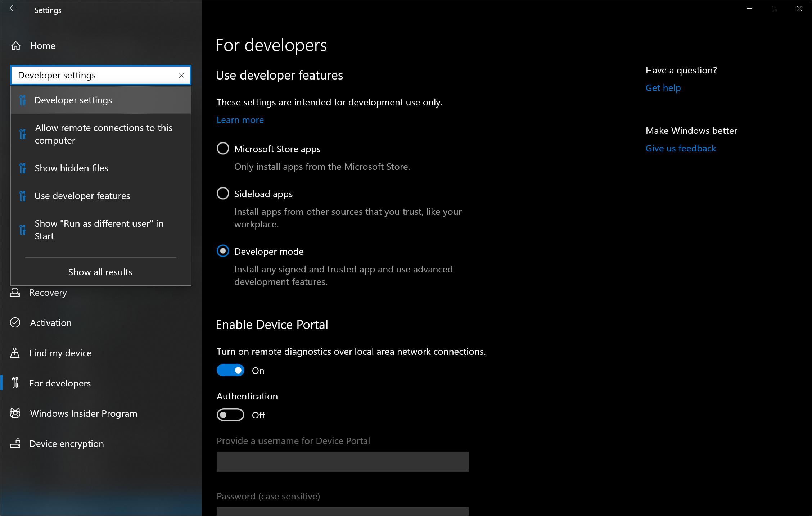This screenshot has width=812, height=516.
Task: Toggle the Enable Device Portal switch On
Action: pyautogui.click(x=230, y=370)
